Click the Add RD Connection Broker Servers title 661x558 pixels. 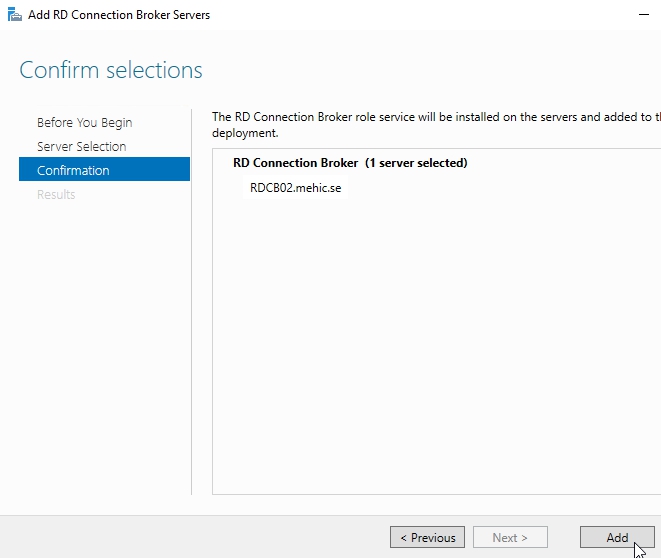click(x=119, y=15)
